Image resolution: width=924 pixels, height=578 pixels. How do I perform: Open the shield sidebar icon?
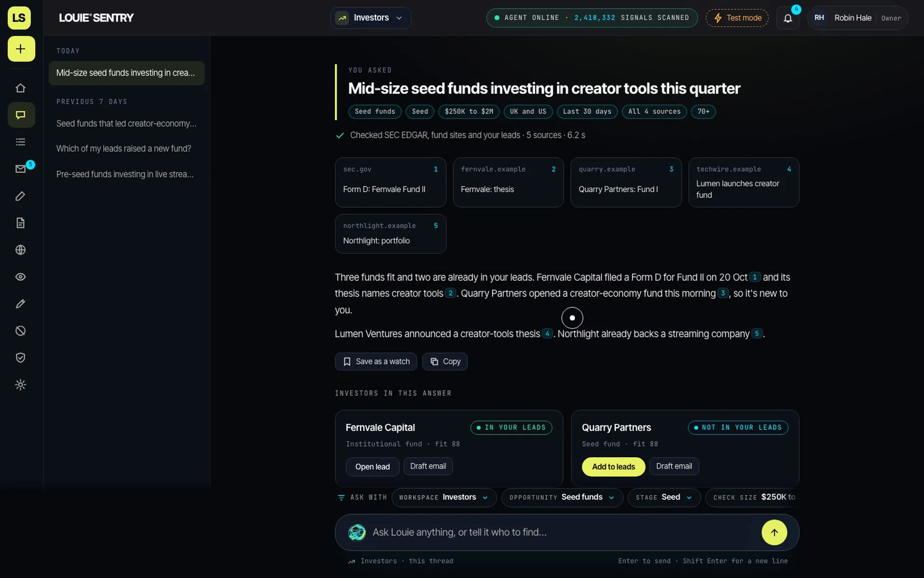(21, 358)
